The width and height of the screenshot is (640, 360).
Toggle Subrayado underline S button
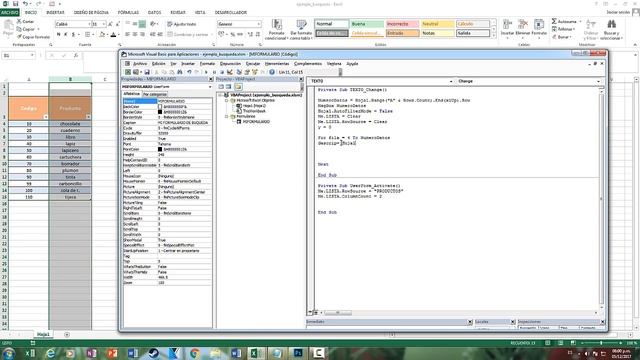pyautogui.click(x=73, y=35)
